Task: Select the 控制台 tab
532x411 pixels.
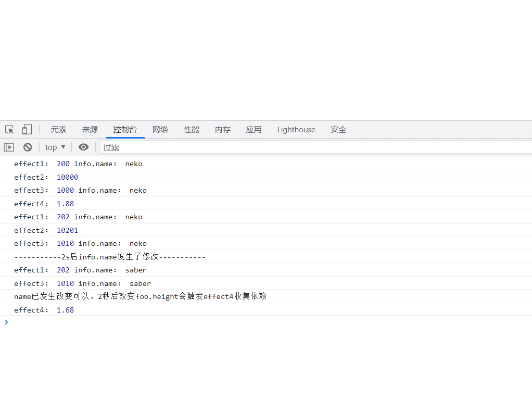Action: tap(125, 129)
